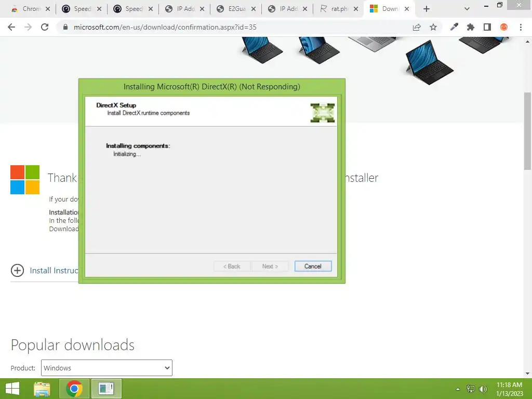This screenshot has width=532, height=399.
Task: Click the padlock site info icon
Action: 65,27
